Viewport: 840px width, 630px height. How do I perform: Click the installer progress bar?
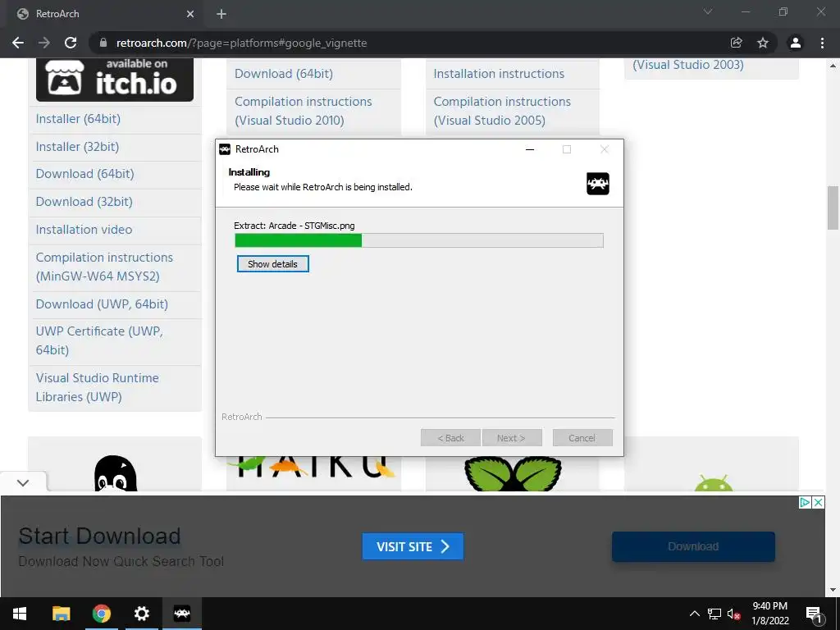tap(419, 240)
